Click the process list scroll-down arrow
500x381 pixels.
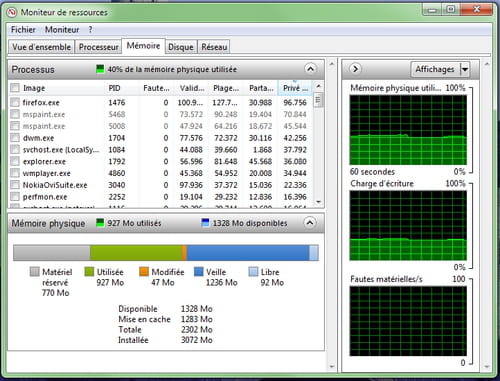point(318,202)
